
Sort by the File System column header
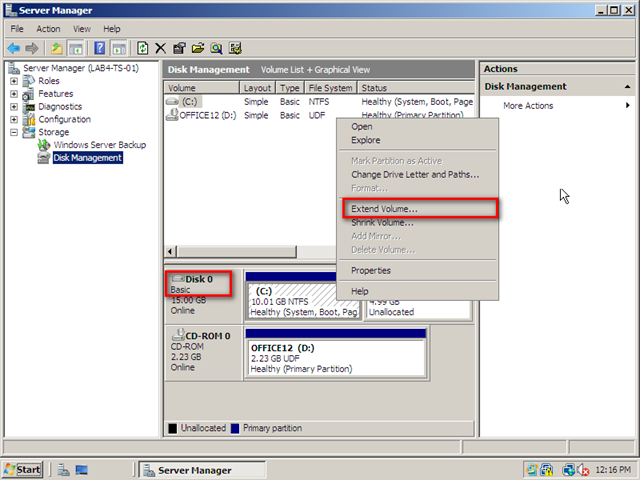[330, 88]
